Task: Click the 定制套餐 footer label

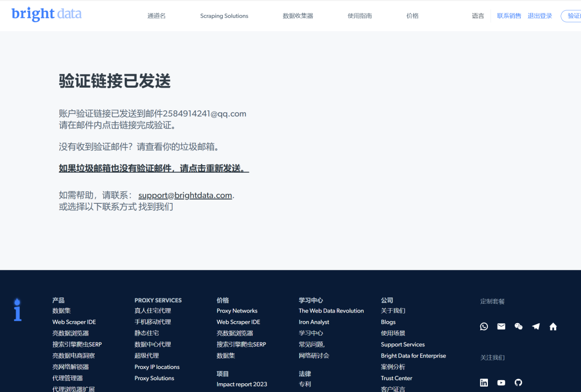Action: tap(492, 301)
